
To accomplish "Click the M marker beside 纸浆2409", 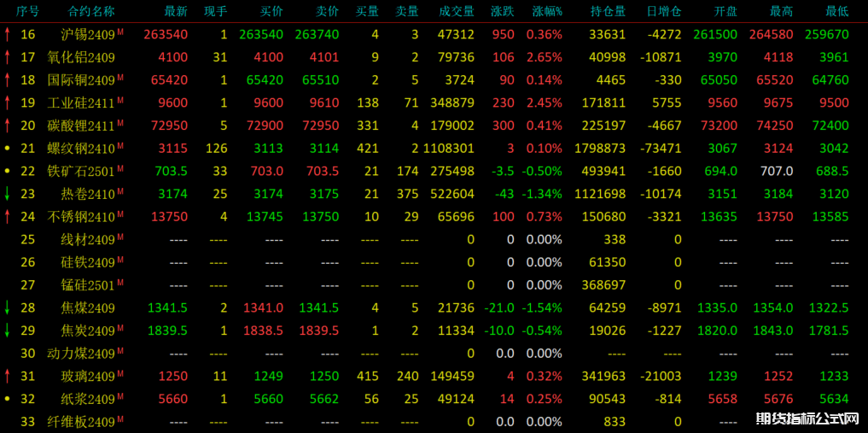I will click(120, 396).
